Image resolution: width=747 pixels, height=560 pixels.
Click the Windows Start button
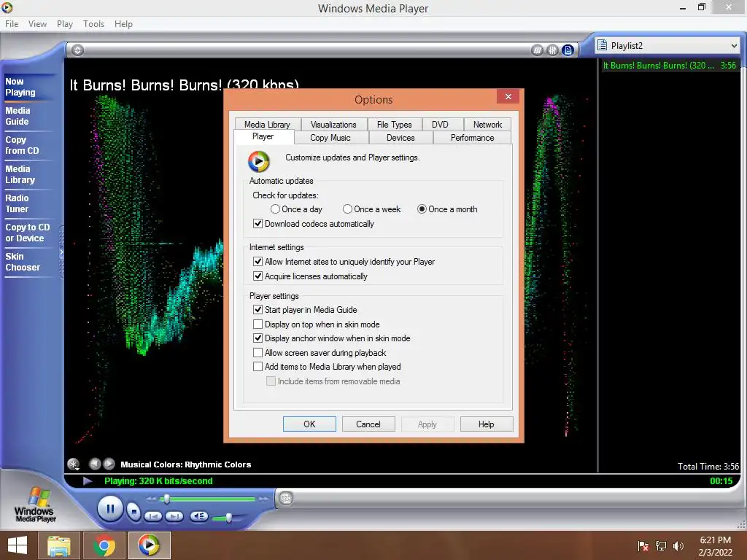pyautogui.click(x=18, y=545)
